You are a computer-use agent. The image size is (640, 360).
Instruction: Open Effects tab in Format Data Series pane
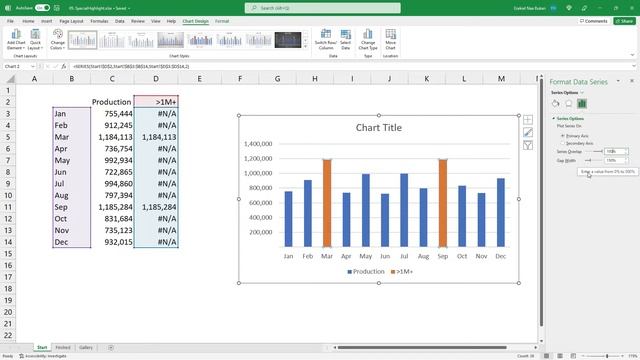coord(569,104)
